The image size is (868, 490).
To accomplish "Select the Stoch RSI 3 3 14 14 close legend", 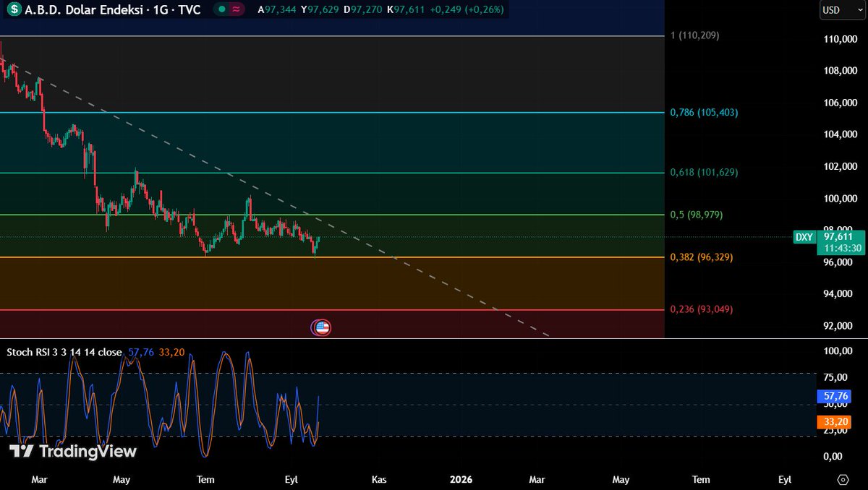I will coord(64,353).
